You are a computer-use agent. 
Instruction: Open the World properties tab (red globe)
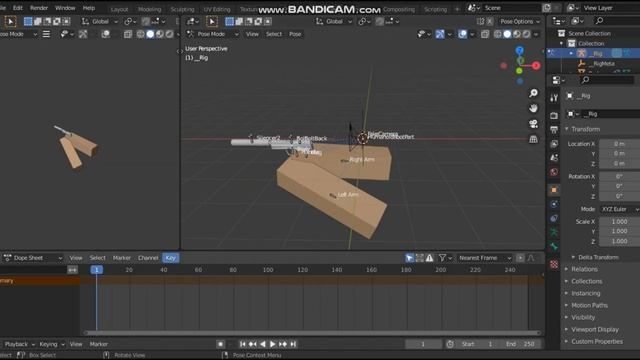554,172
